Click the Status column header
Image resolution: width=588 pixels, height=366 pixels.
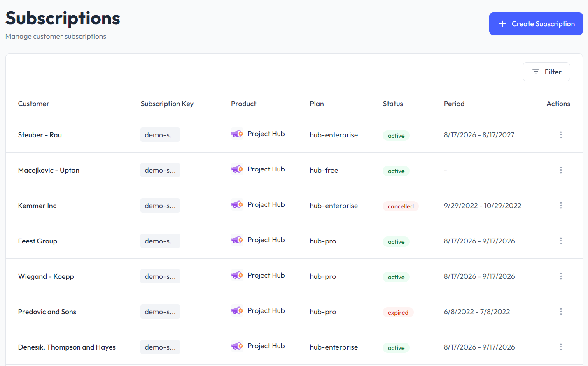coord(393,104)
